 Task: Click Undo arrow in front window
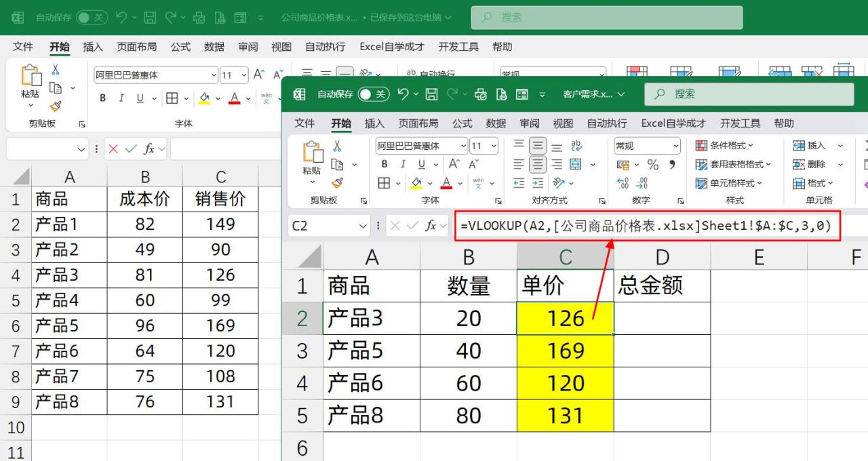pos(403,94)
